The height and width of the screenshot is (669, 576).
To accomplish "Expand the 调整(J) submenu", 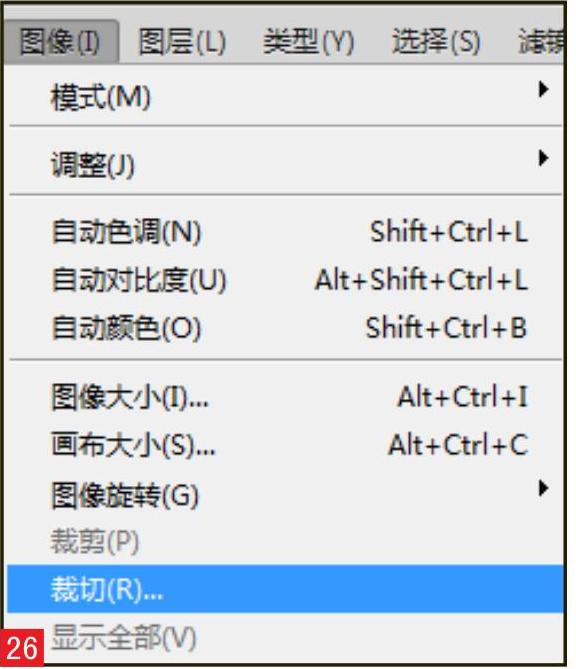I will (x=285, y=165).
